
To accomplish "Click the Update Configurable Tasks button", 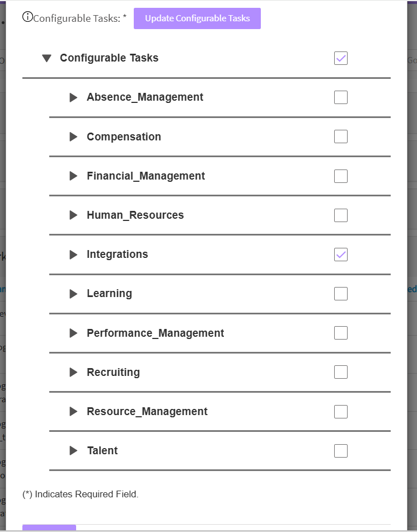I will (197, 18).
